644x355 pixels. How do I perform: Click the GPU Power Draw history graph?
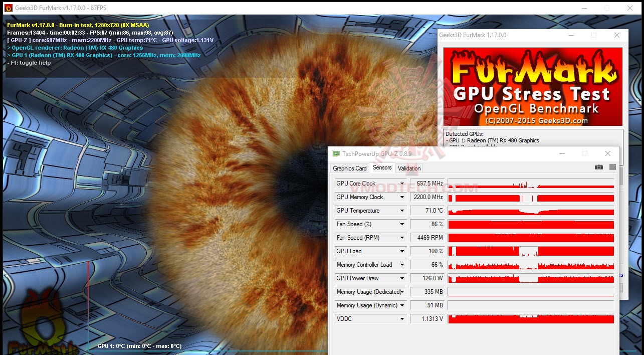tap(531, 278)
